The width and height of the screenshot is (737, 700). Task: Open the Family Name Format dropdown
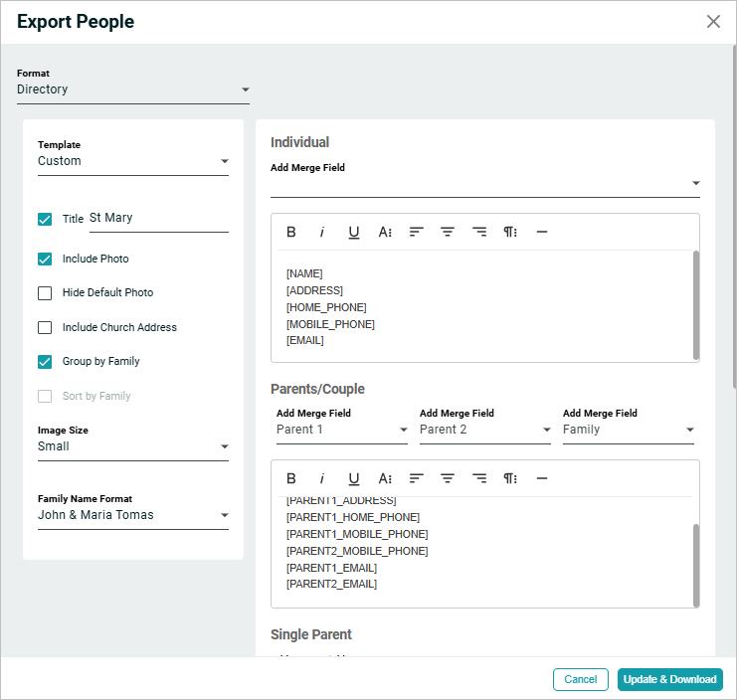(133, 515)
